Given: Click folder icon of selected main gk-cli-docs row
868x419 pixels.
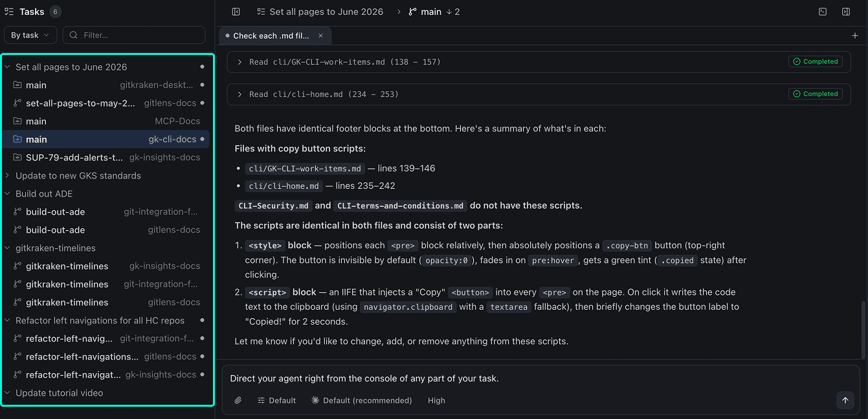Looking at the screenshot, I should pos(17,139).
